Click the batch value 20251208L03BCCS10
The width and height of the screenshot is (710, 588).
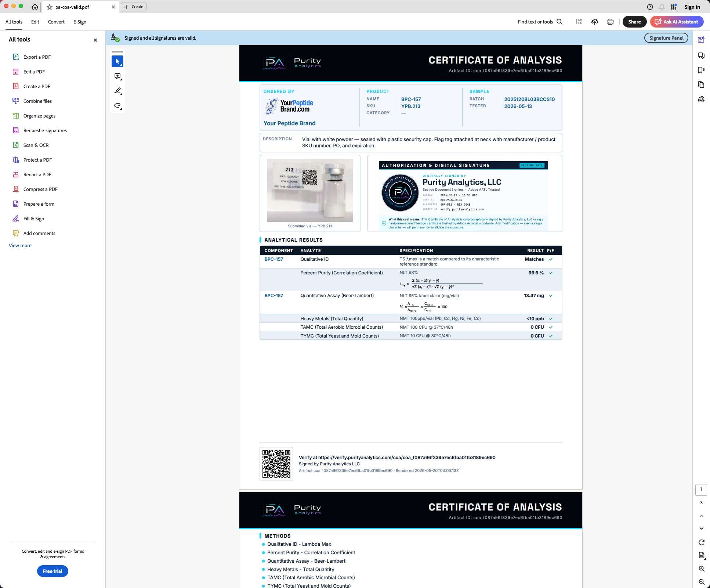point(529,99)
